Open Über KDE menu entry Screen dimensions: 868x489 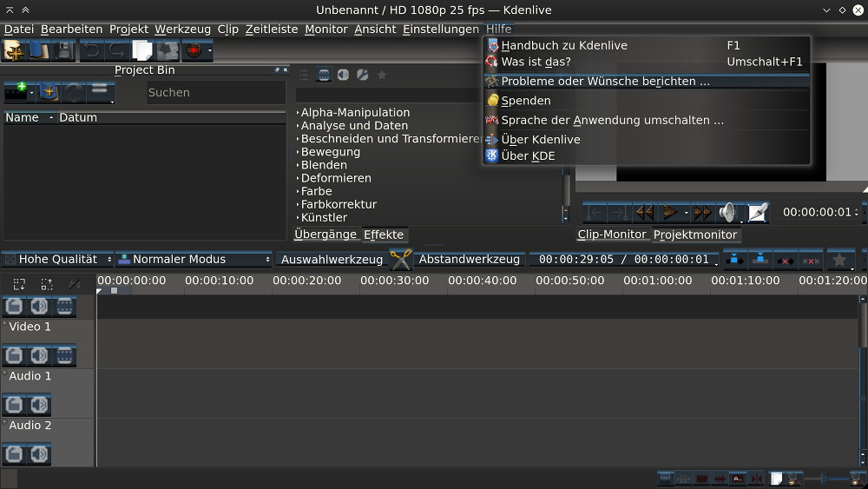click(647, 156)
